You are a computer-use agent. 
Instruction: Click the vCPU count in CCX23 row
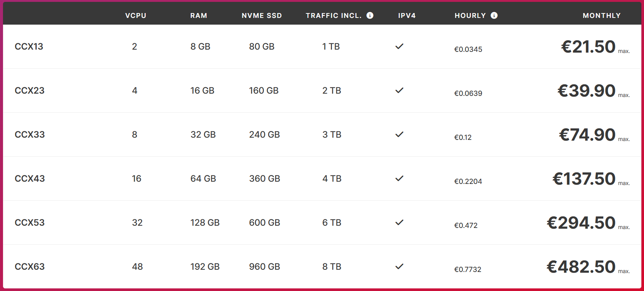pos(134,91)
